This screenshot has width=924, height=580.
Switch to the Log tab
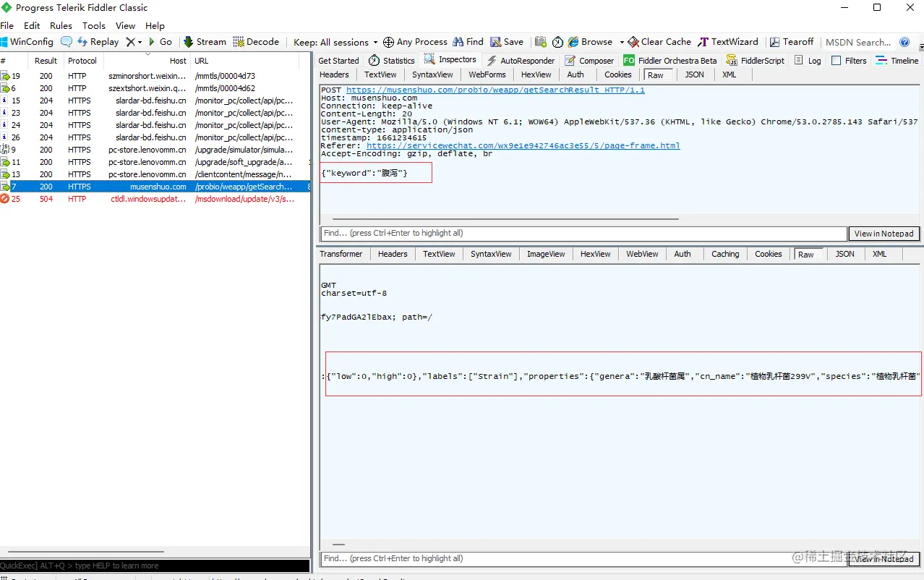tap(808, 61)
